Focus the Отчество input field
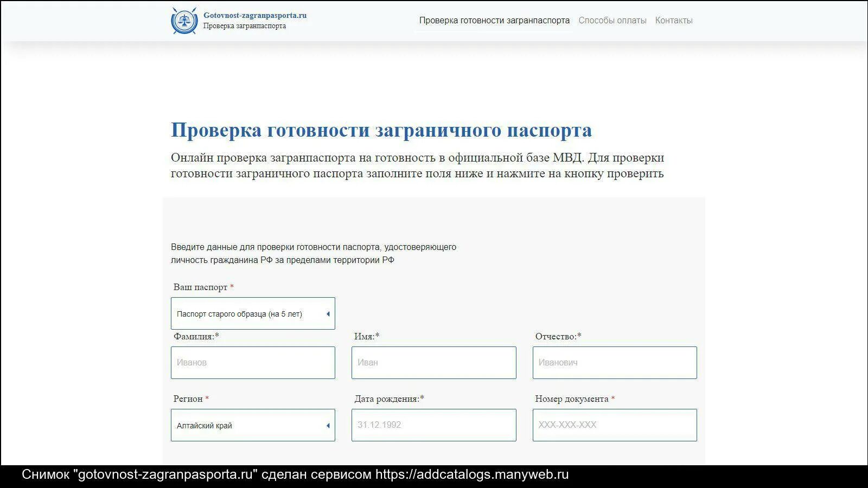 615,363
